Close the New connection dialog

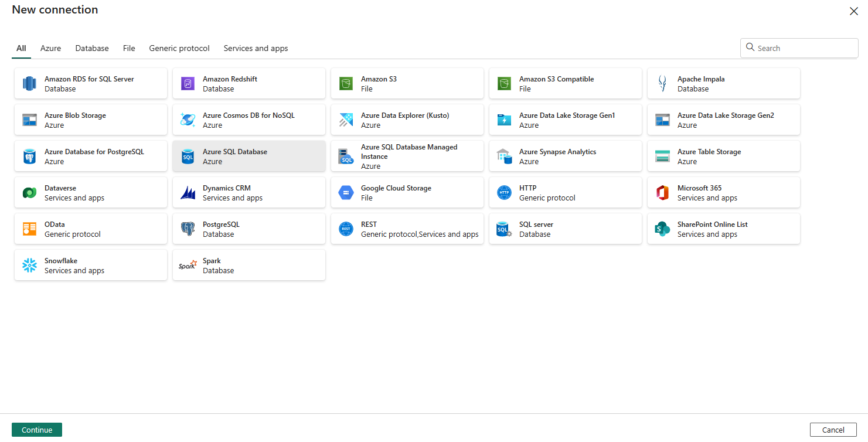point(853,11)
